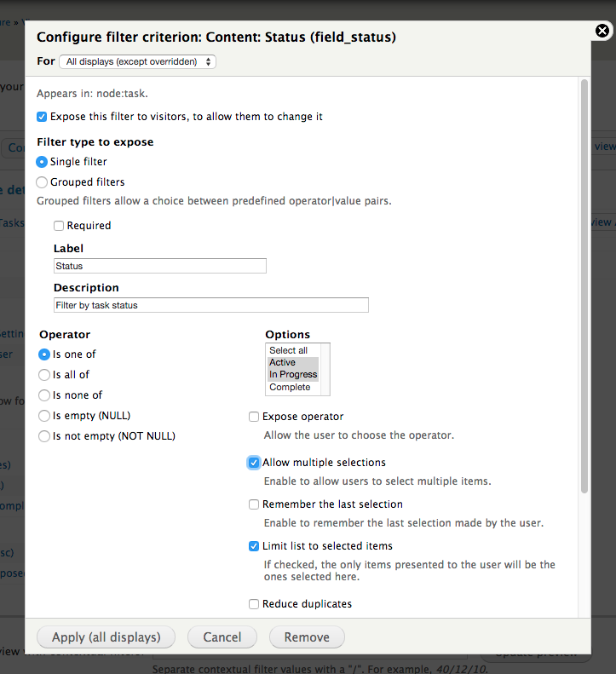
Task: Choose the Is one of operator
Action: pyautogui.click(x=44, y=354)
